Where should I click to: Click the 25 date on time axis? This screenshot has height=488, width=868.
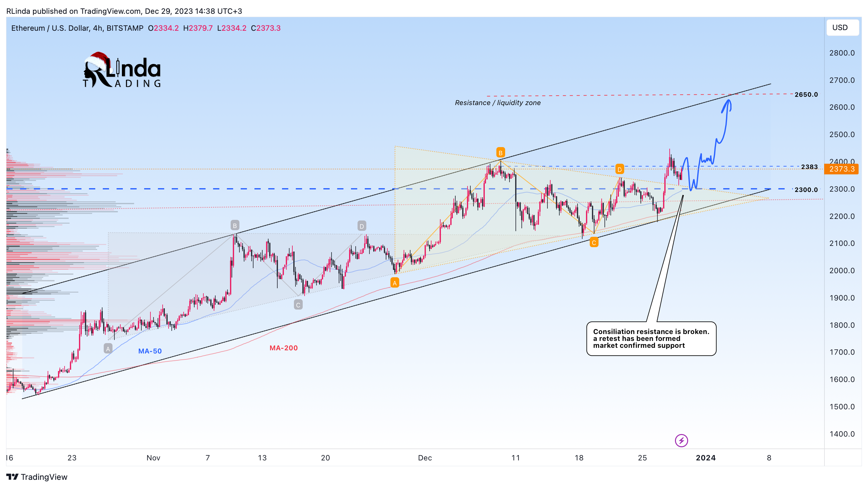(x=642, y=458)
